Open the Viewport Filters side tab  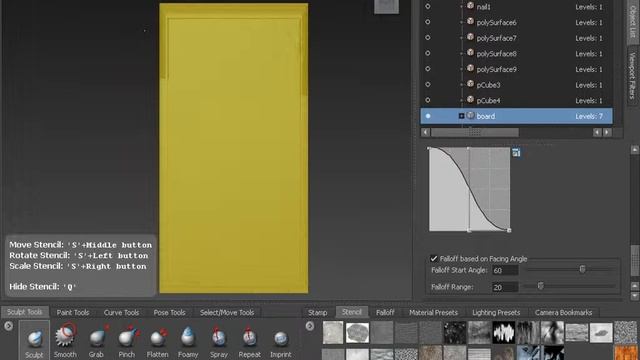point(633,76)
